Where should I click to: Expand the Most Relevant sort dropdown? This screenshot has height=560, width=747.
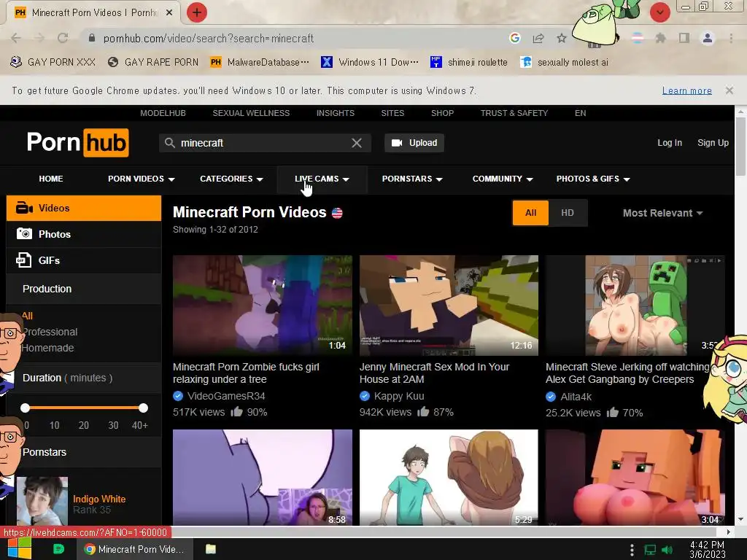(662, 214)
